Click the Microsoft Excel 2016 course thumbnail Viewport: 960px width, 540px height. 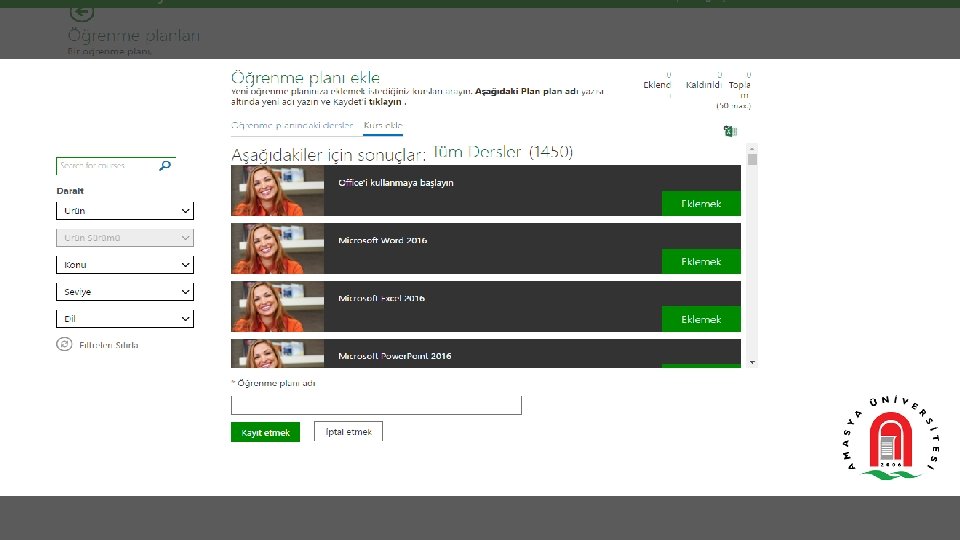[277, 306]
